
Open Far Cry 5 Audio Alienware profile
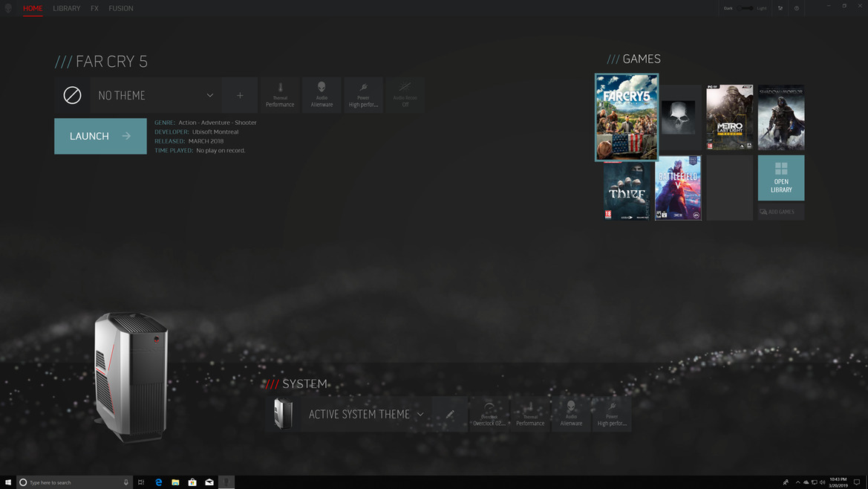[322, 95]
